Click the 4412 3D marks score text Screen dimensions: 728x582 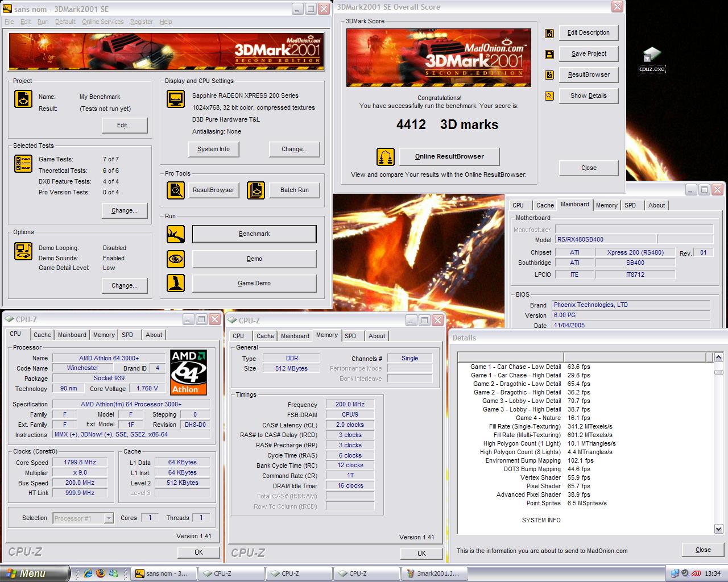(447, 124)
